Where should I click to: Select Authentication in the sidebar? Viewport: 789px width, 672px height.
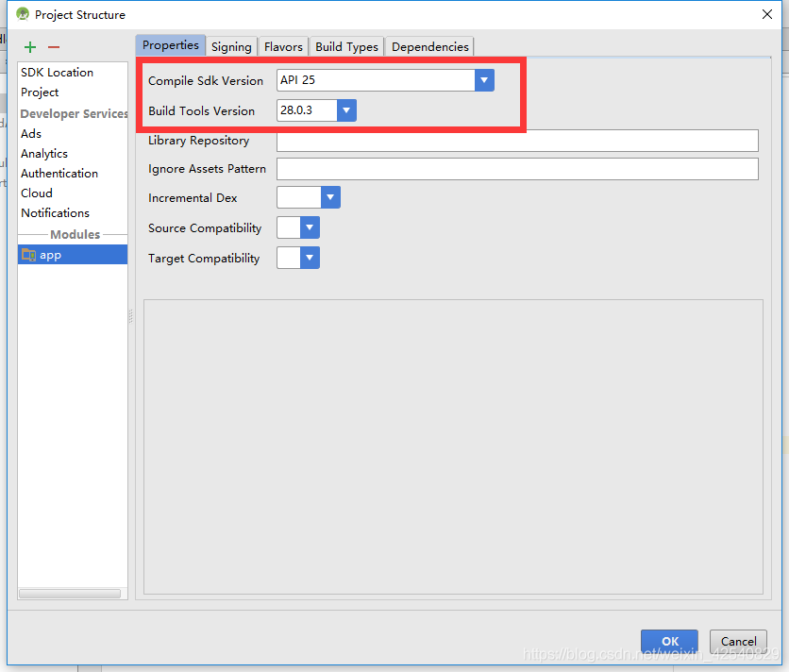73,173
